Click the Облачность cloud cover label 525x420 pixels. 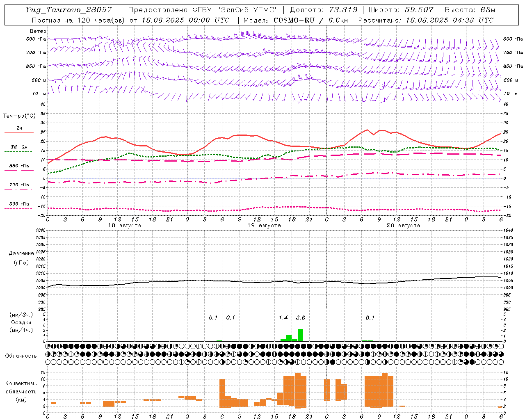coord(21,356)
